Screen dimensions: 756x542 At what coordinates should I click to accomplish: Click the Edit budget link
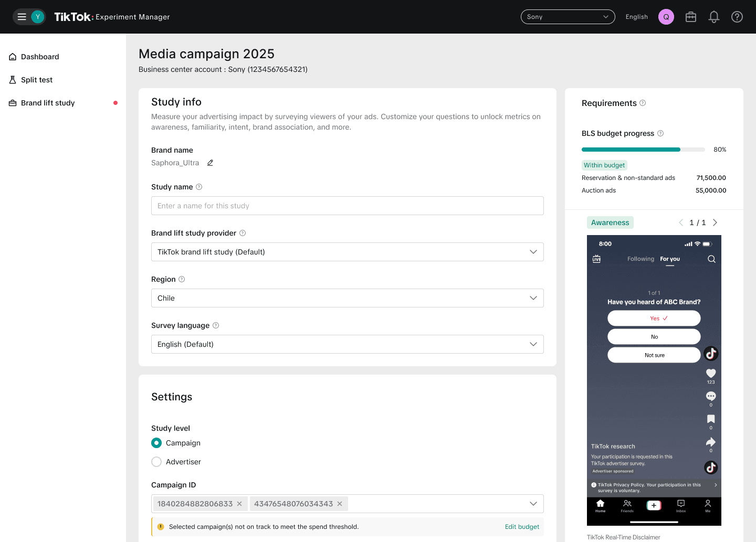pos(522,527)
